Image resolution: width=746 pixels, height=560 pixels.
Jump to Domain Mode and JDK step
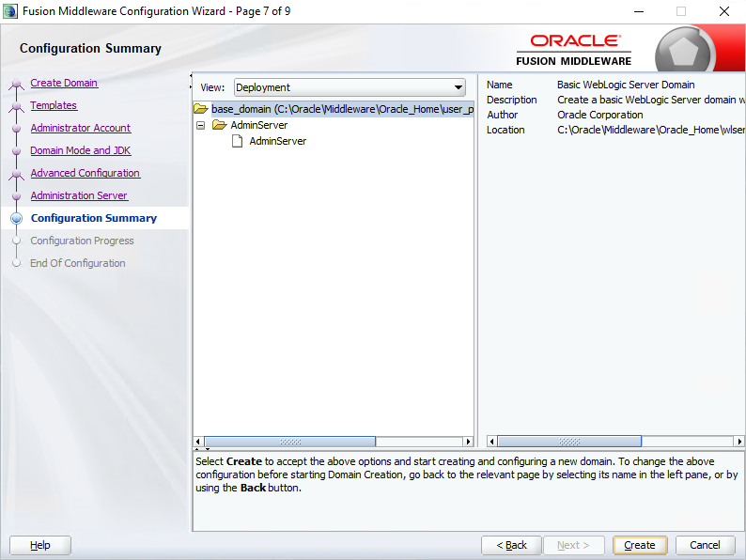[x=81, y=150]
